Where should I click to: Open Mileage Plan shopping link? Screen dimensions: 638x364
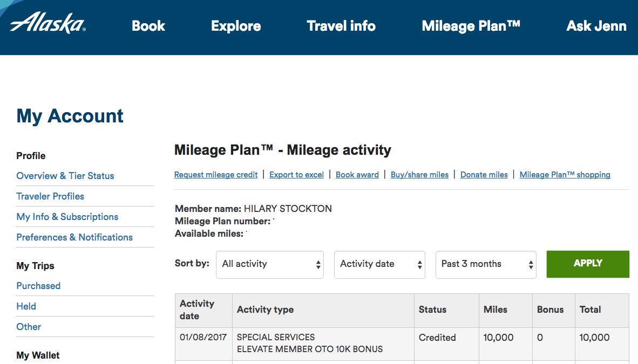tap(565, 175)
